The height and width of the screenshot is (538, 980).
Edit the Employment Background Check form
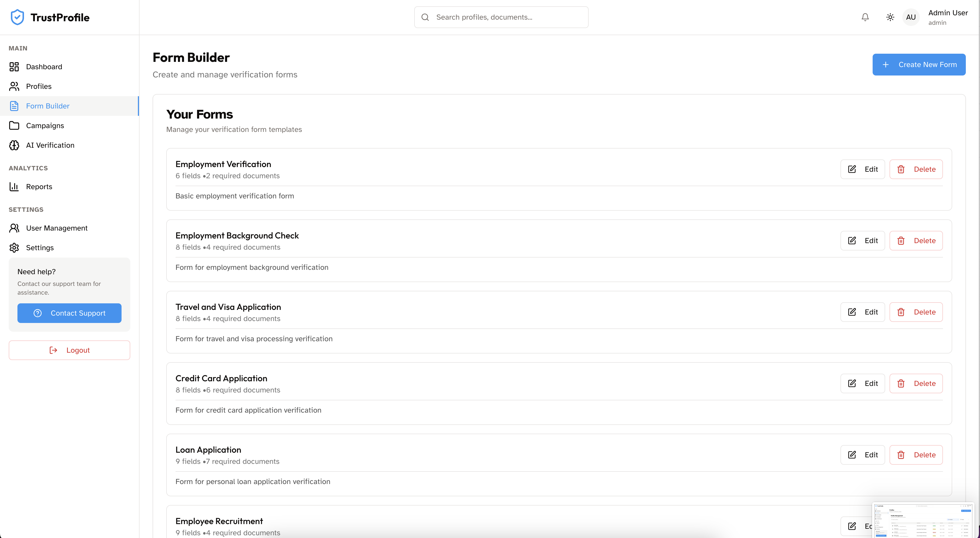pyautogui.click(x=863, y=240)
